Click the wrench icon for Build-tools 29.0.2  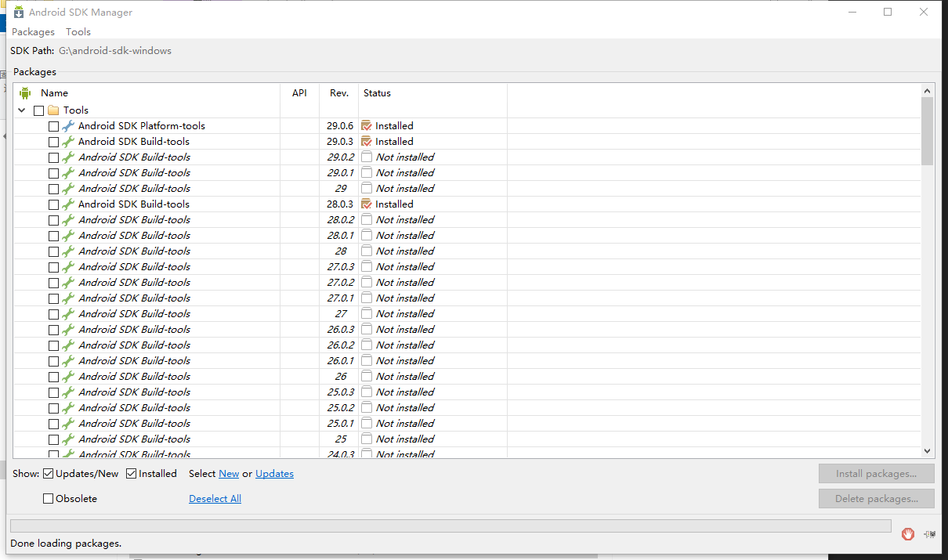pyautogui.click(x=68, y=157)
